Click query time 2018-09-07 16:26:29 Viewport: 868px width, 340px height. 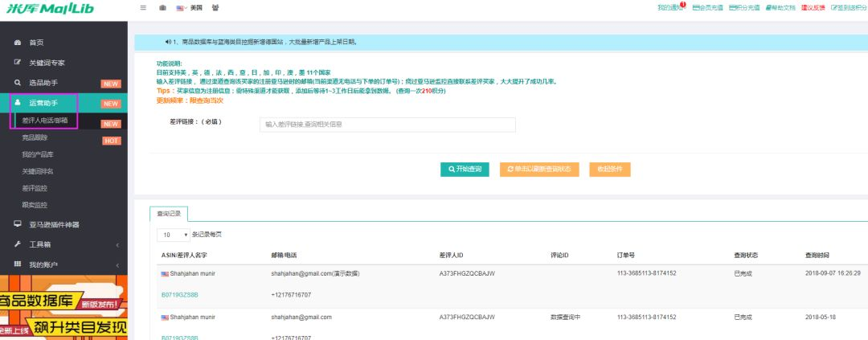click(833, 273)
